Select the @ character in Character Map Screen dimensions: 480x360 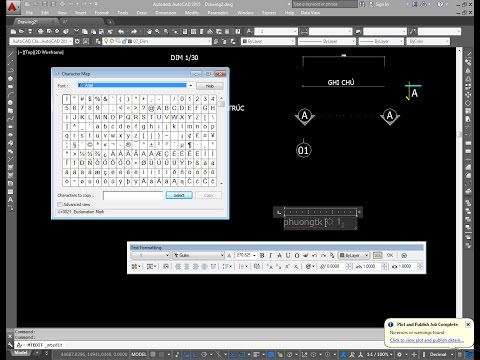[151, 108]
